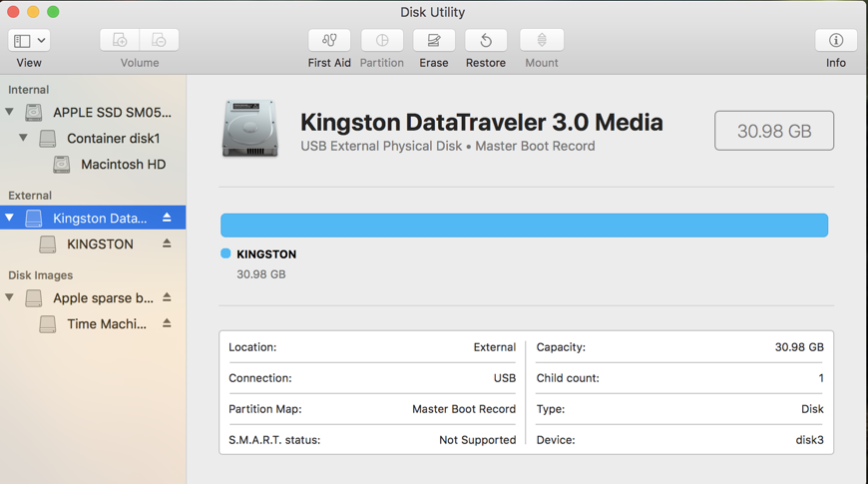Click the Disk Utility window title

[x=433, y=12]
